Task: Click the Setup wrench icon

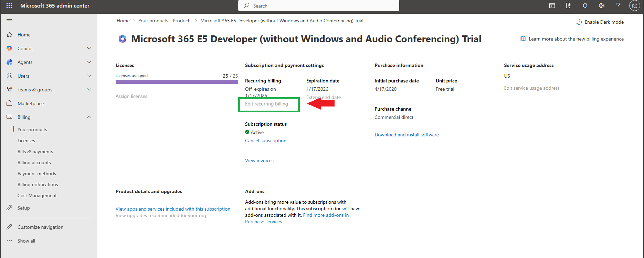Action: click(9, 208)
